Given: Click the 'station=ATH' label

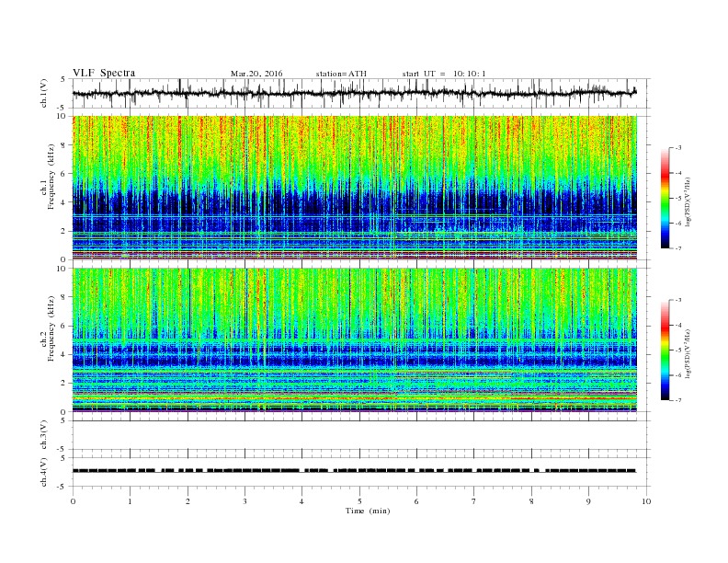Looking at the screenshot, I should tap(341, 74).
